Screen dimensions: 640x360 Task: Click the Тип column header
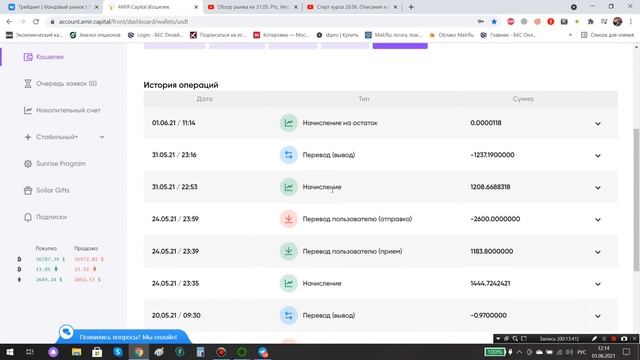pyautogui.click(x=364, y=99)
